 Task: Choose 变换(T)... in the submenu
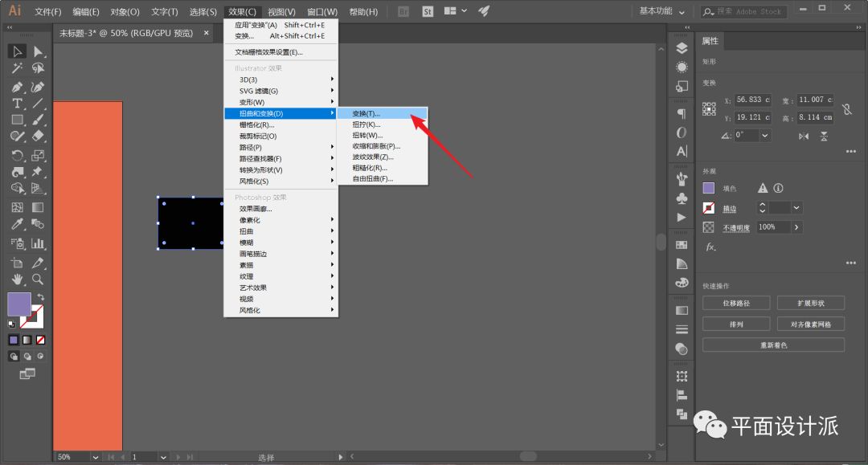[x=366, y=113]
